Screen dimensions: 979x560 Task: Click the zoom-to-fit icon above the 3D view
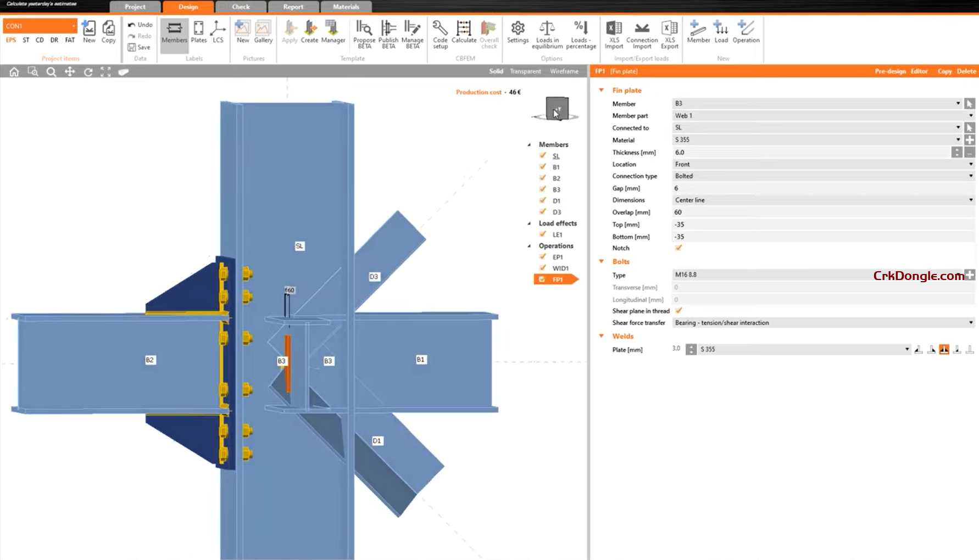click(x=105, y=71)
